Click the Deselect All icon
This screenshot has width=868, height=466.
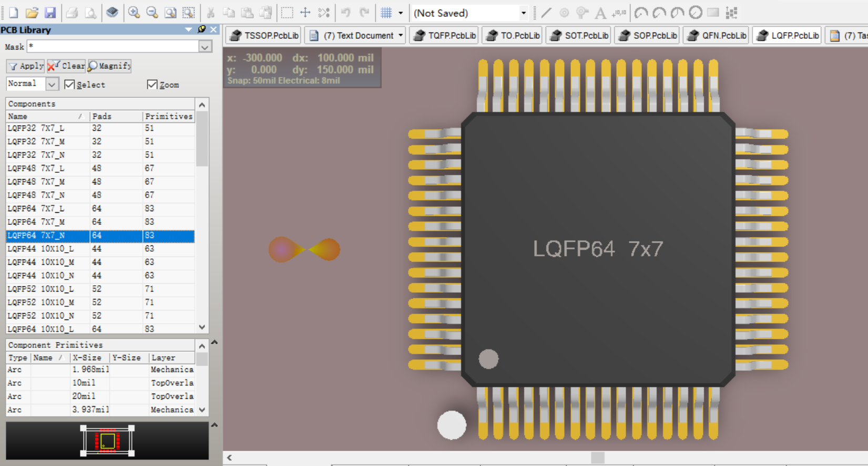tap(324, 13)
